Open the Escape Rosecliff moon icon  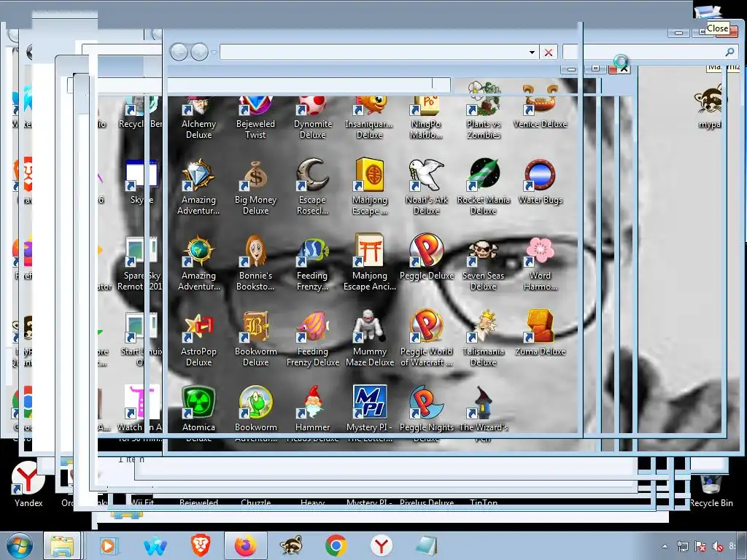(312, 175)
